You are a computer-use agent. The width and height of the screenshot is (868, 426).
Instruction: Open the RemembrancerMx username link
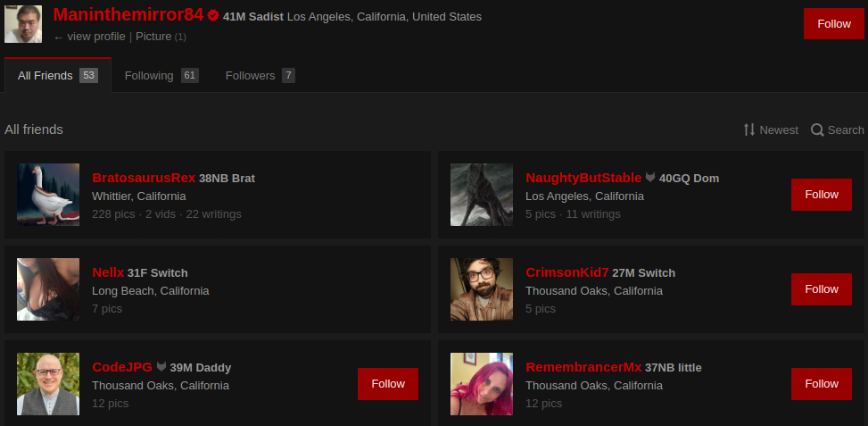click(583, 367)
